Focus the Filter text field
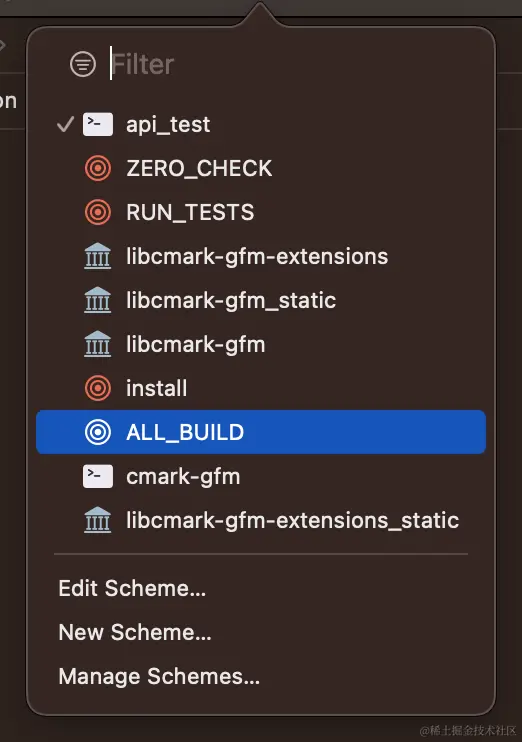This screenshot has width=522, height=742. (x=293, y=64)
